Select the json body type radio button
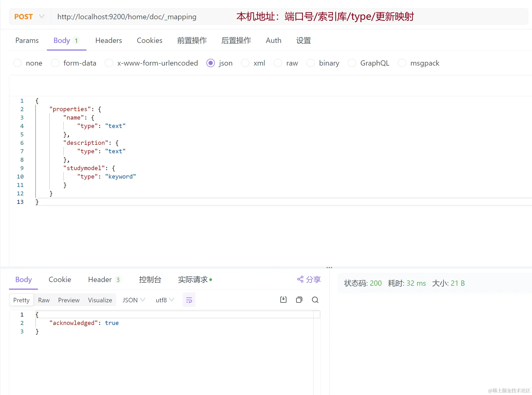 [211, 63]
